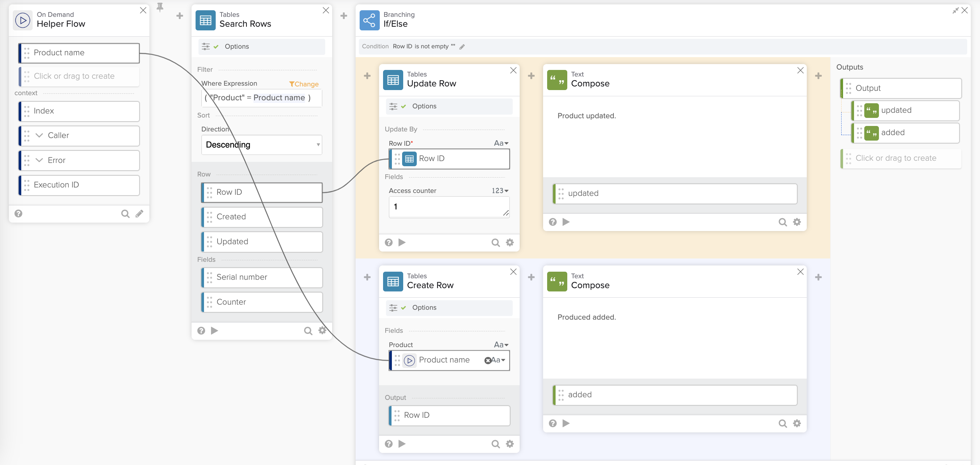Open help icon on upper Compose card
Image resolution: width=980 pixels, height=465 pixels.
pos(552,222)
